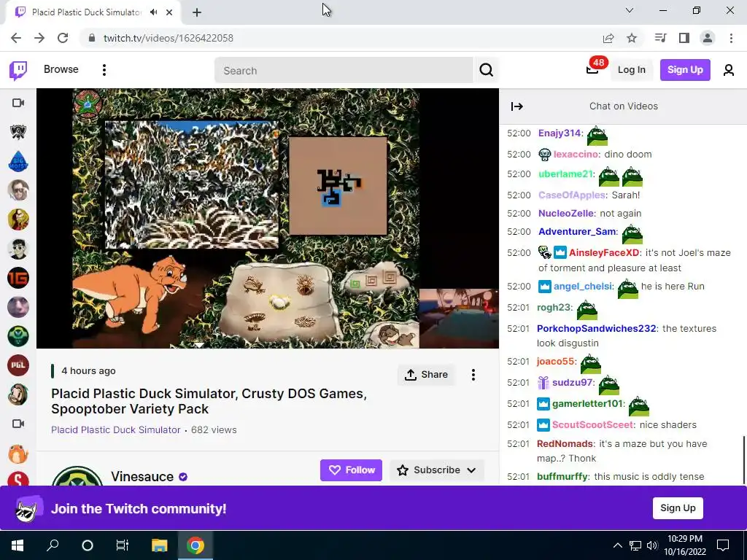Open video options three-dot menu beside Share
The height and width of the screenshot is (560, 747).
pos(473,375)
